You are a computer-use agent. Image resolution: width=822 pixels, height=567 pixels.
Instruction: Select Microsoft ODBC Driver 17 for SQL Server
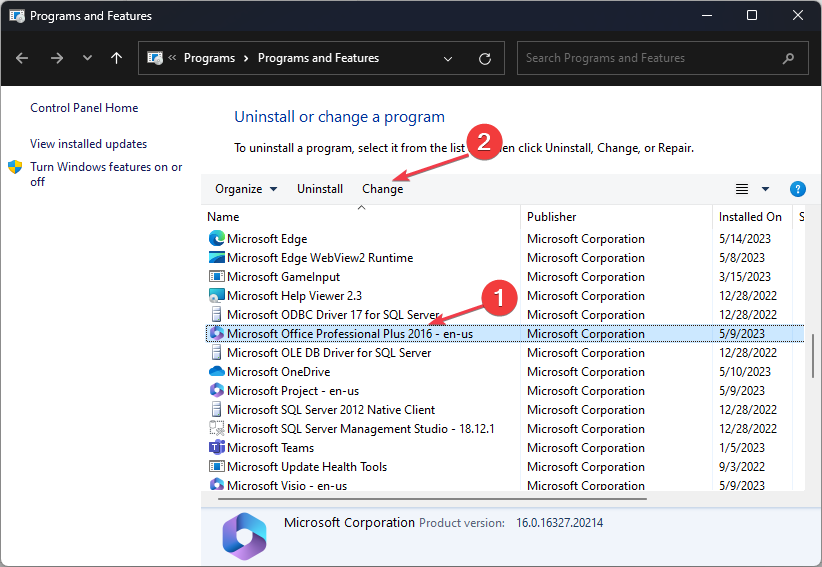[x=333, y=315]
